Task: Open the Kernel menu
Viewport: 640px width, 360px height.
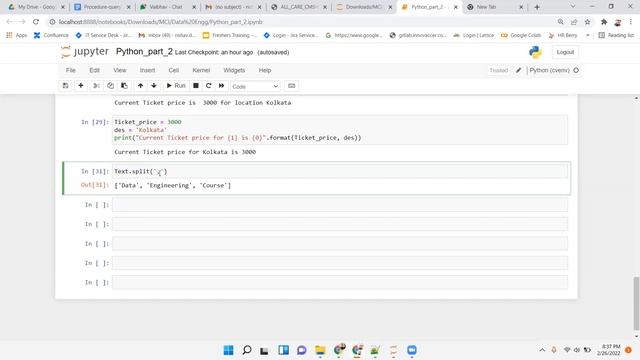Action: pos(201,70)
